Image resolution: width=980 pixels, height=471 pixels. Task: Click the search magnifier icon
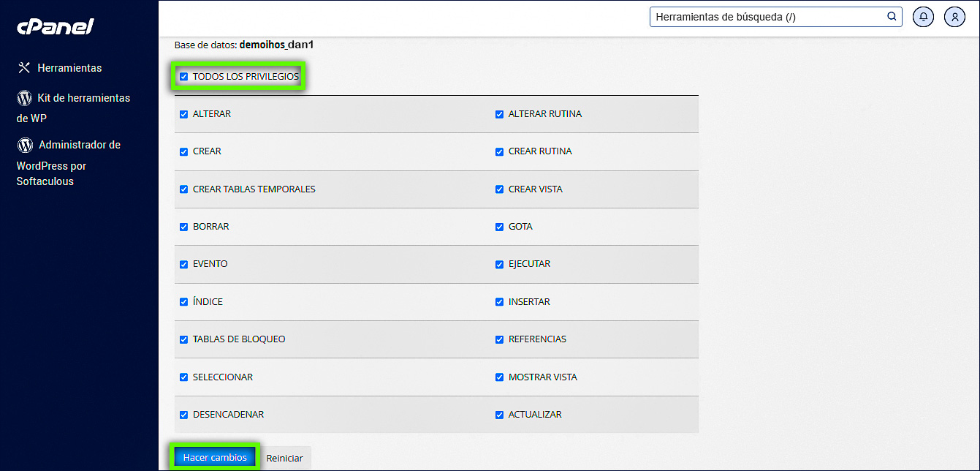coord(892,17)
